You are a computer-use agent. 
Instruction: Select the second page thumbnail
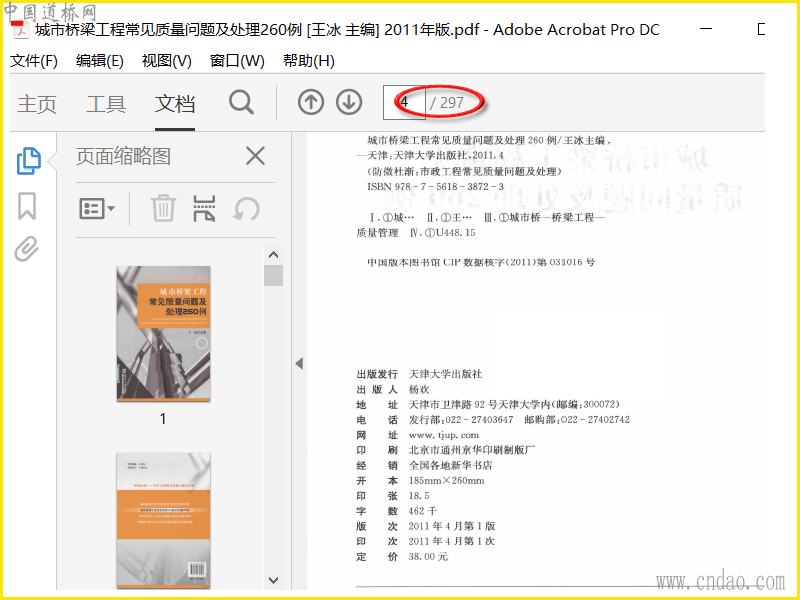[x=163, y=520]
